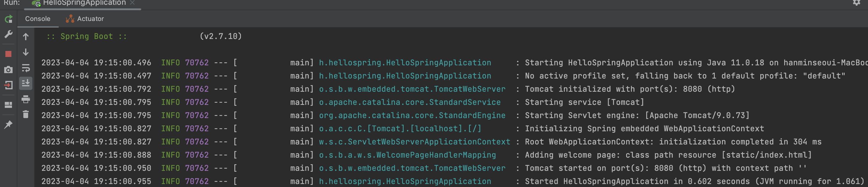868x187 pixels.
Task: Switch to the Console tab
Action: 38,19
